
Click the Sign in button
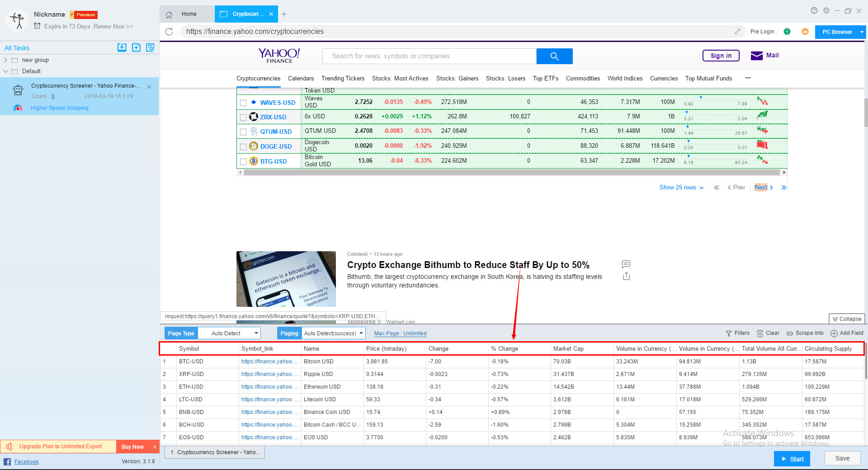[x=721, y=56]
